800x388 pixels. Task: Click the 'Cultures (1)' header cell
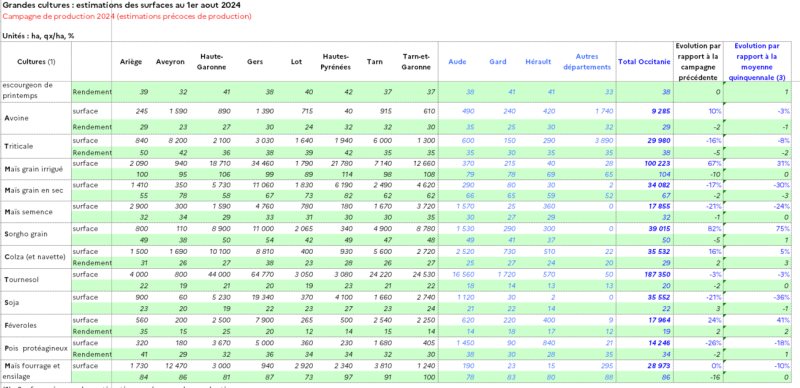click(36, 62)
